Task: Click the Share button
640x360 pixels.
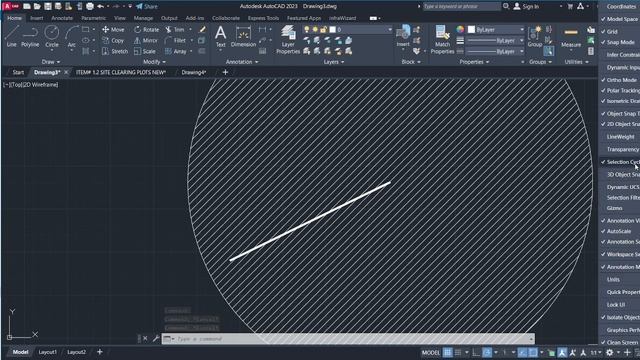Action: click(x=147, y=6)
